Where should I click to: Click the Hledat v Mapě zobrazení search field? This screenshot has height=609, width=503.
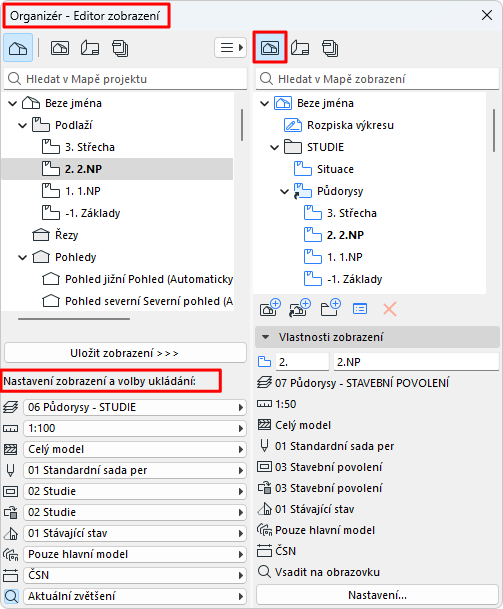point(377,79)
